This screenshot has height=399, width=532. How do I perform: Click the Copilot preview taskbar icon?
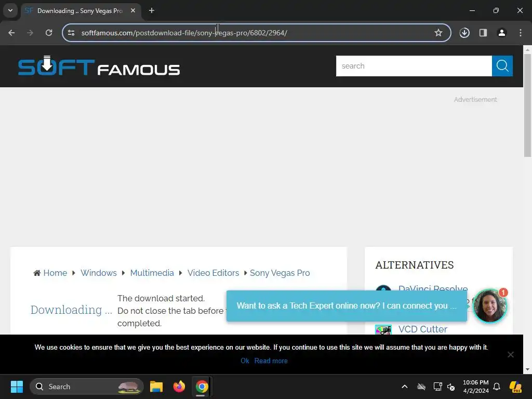(x=515, y=387)
